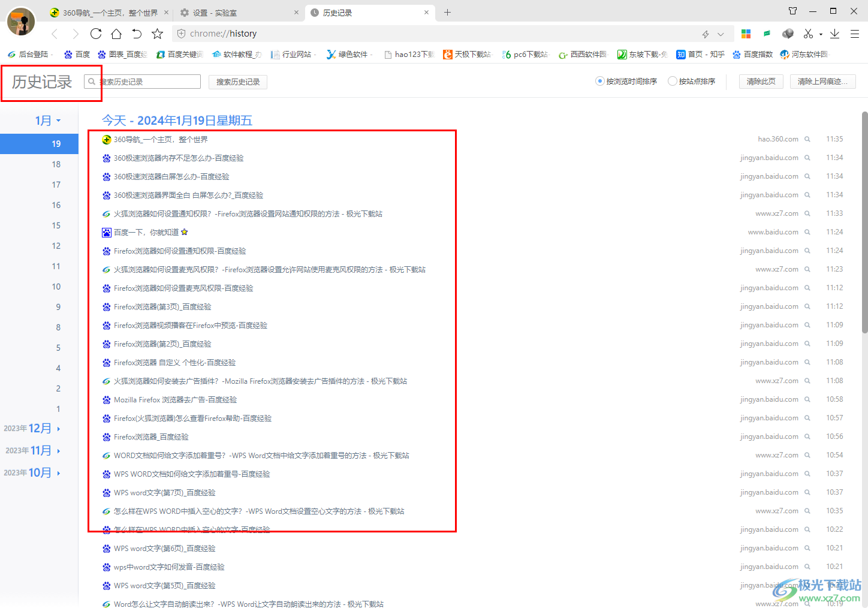Go back with the back arrow
Screen dimensions: 868x608
(55, 34)
